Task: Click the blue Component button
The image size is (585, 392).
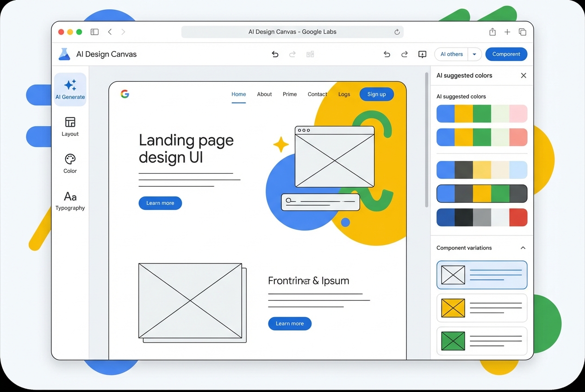Action: pos(506,54)
